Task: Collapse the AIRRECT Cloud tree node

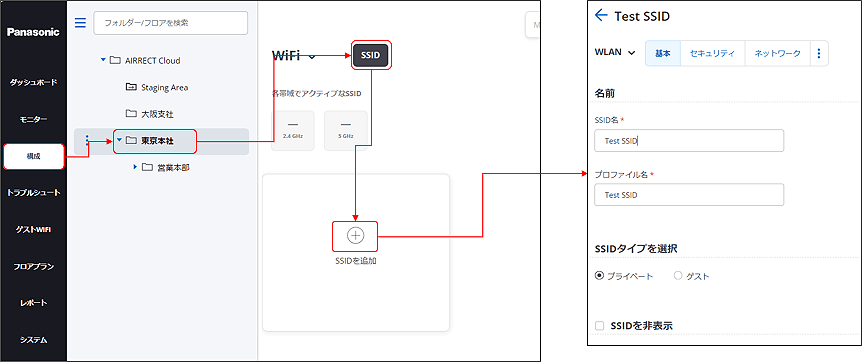Action: coord(103,60)
